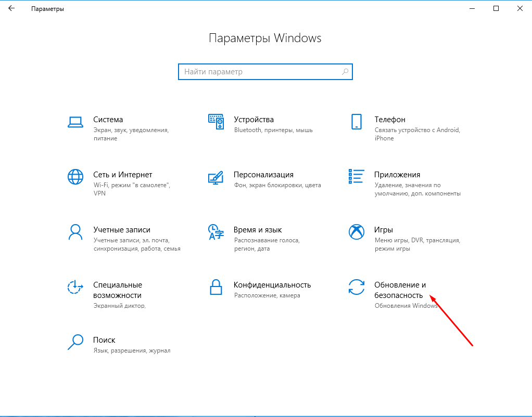This screenshot has width=532, height=417.
Task: Select the Персонализация title
Action: click(263, 175)
